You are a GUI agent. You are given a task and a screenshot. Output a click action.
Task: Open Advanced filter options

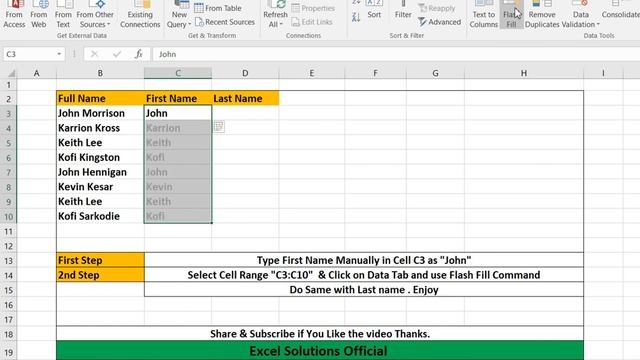[440, 22]
